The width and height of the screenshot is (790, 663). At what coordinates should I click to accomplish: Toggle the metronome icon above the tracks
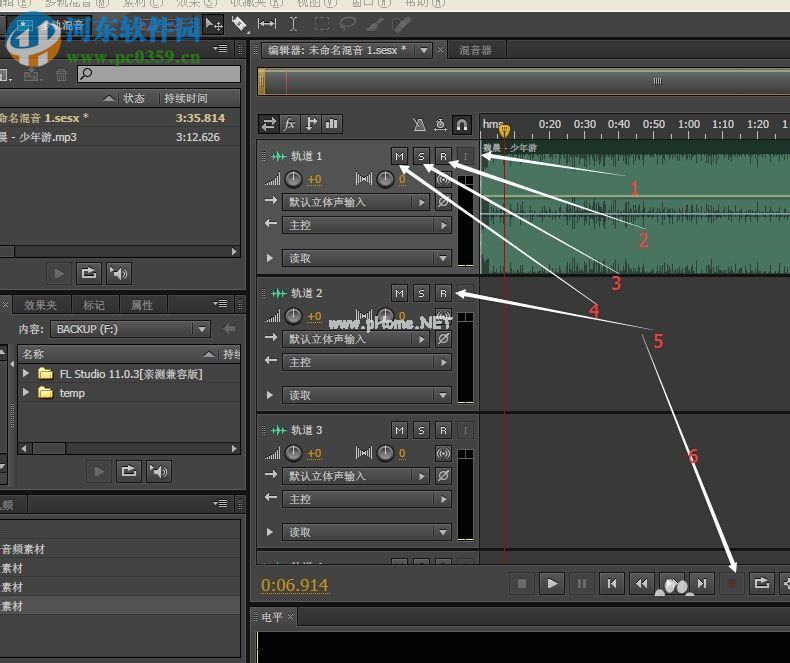tap(420, 125)
